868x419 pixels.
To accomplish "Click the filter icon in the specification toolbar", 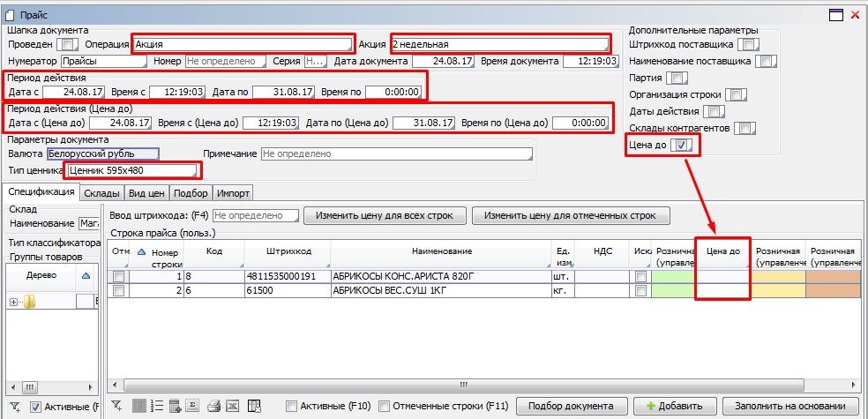I will [x=116, y=406].
